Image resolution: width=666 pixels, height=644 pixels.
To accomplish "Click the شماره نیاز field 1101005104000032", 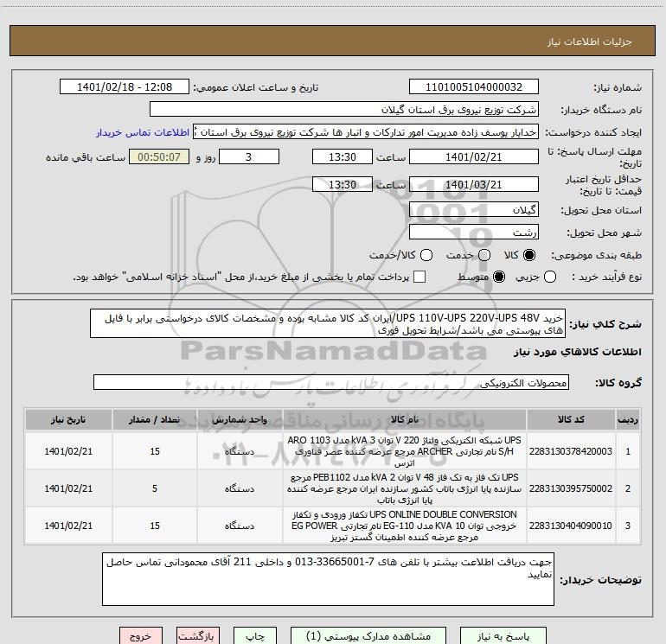I will coord(474,87).
